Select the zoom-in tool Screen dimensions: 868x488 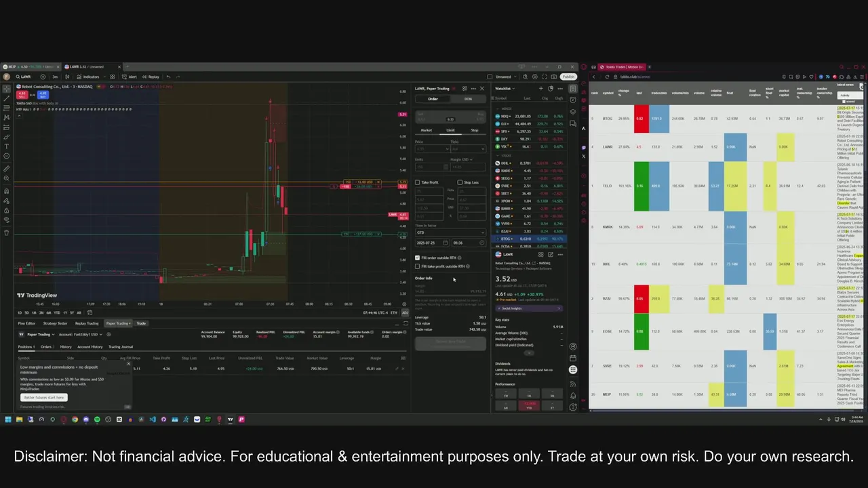coord(7,178)
